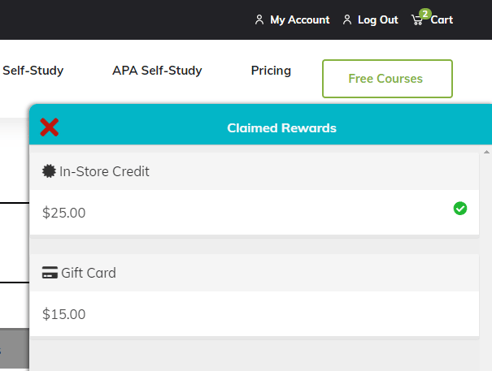Open the Self-Study menu item
Image resolution: width=492 pixels, height=371 pixels.
point(33,71)
